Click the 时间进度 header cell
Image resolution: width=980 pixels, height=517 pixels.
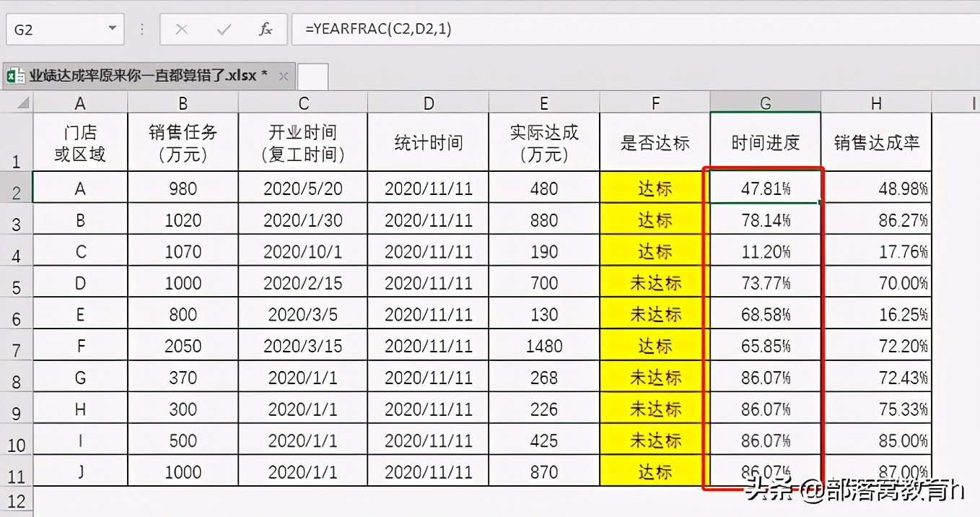(765, 142)
